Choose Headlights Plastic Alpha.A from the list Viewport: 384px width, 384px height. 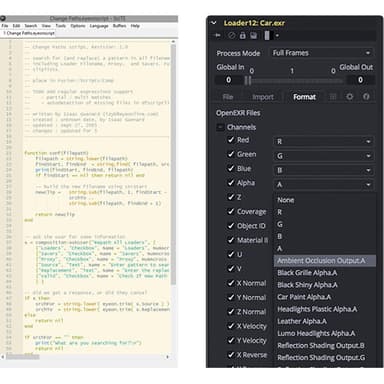[x=325, y=309]
